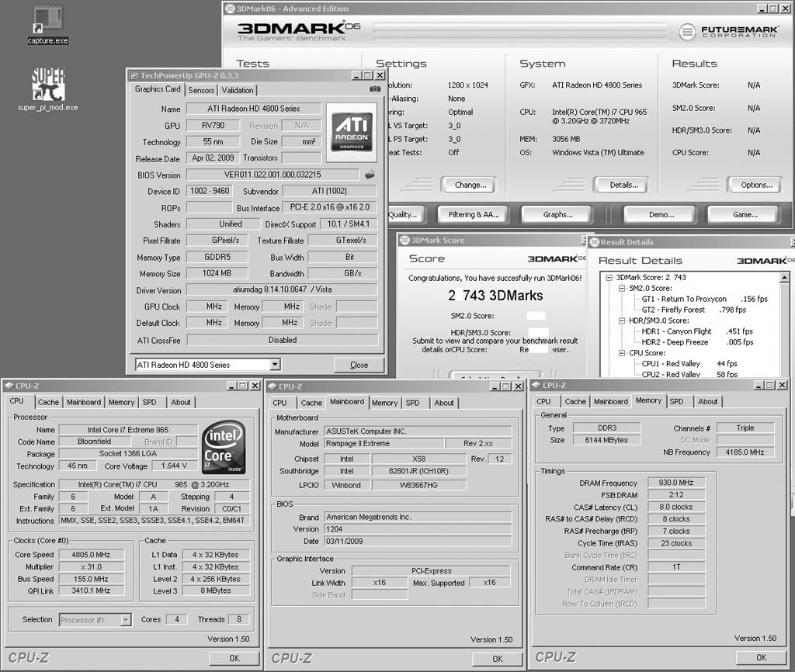Click the Driver Version value in GPU-Z
The width and height of the screenshot is (795, 672).
pyautogui.click(x=282, y=289)
